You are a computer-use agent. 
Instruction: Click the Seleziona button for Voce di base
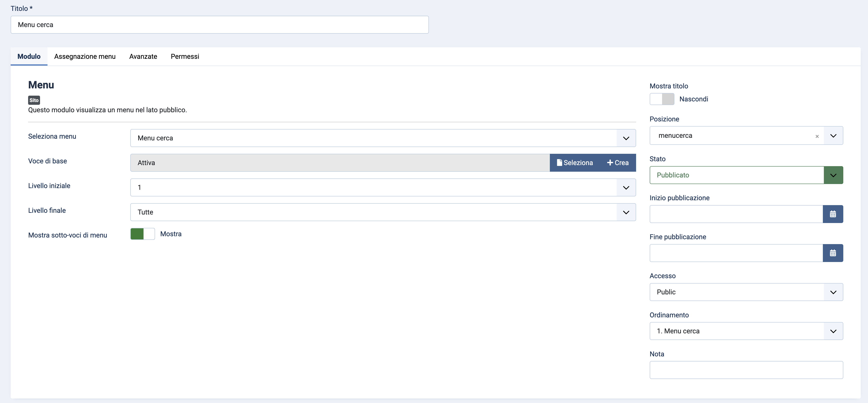click(575, 163)
